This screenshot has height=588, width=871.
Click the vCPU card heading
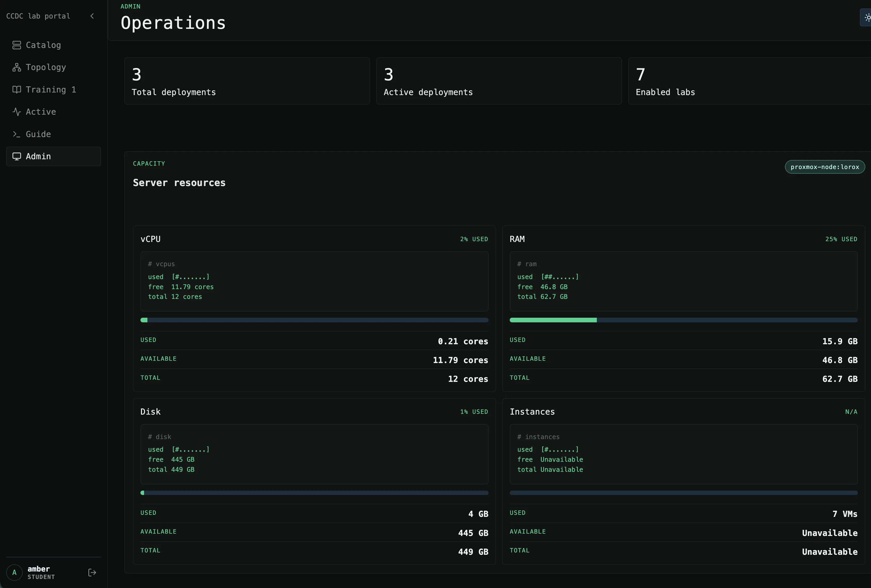point(150,239)
